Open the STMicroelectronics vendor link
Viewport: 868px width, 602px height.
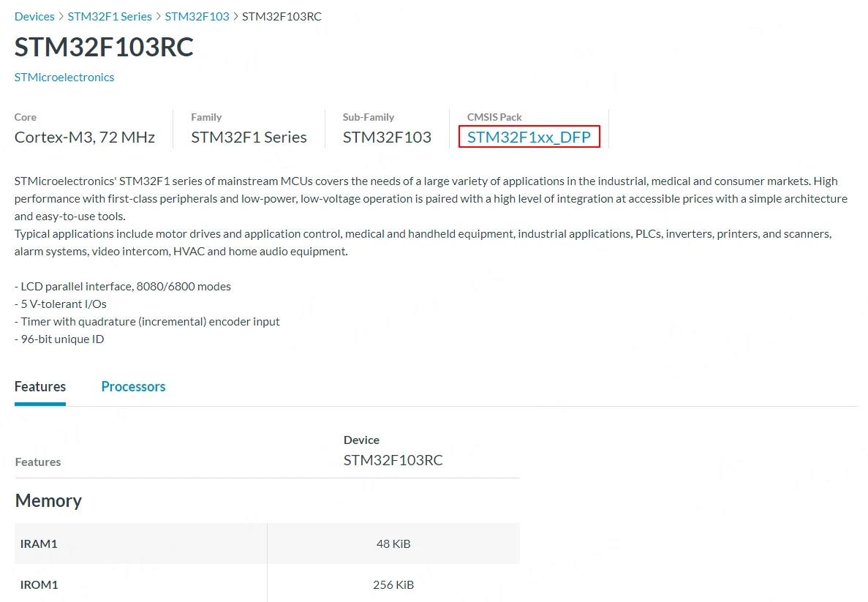click(x=64, y=77)
